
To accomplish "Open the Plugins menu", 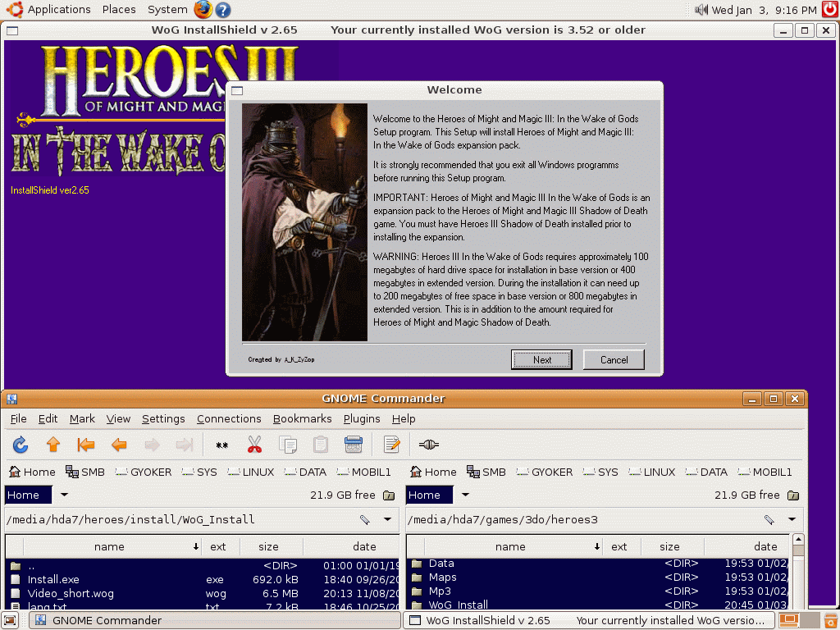I will click(x=361, y=418).
